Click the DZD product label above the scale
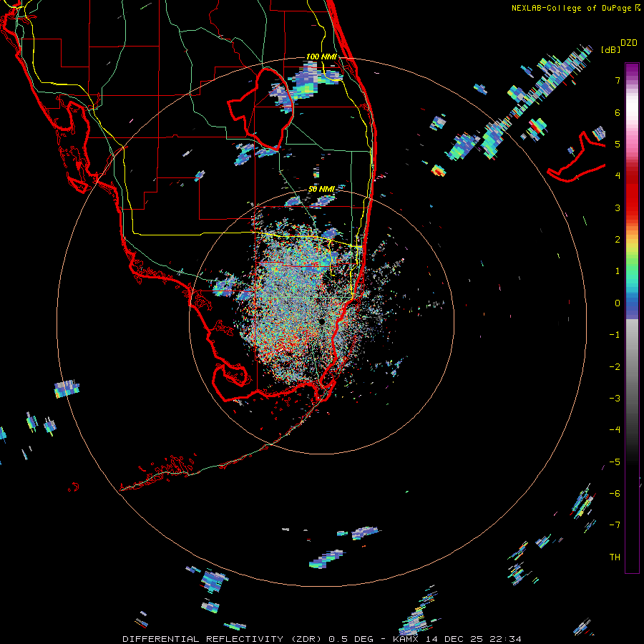 (629, 43)
